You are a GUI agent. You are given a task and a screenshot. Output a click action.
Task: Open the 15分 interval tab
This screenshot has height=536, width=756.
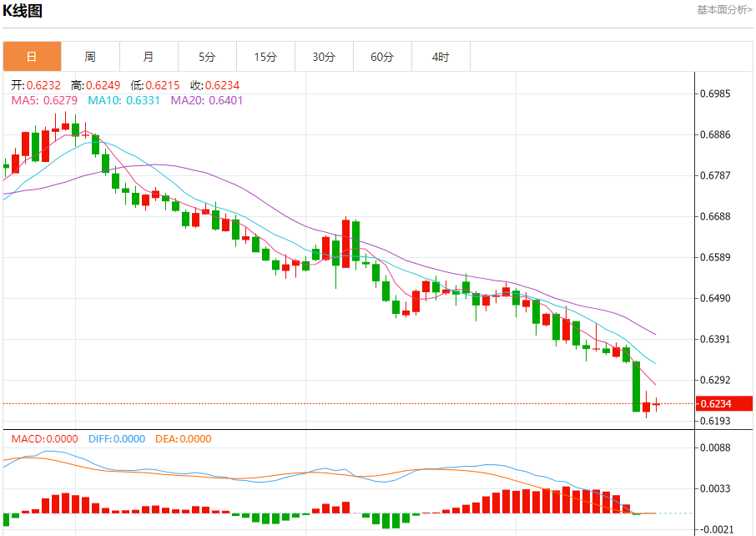pos(265,57)
